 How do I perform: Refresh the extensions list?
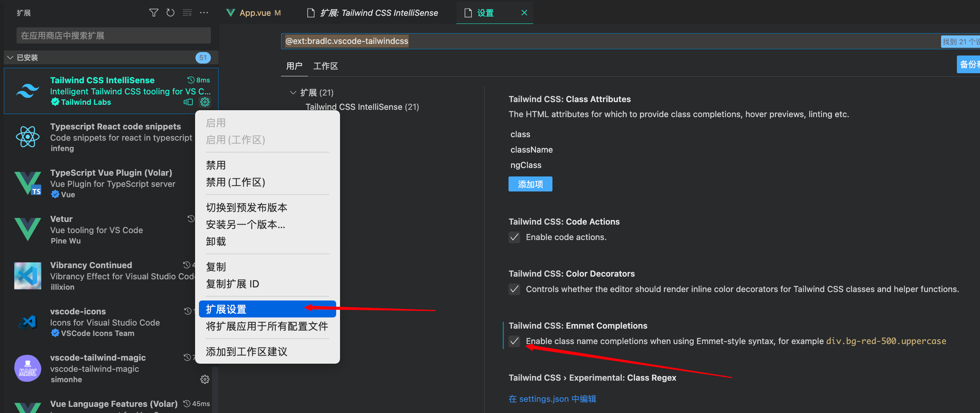click(x=170, y=13)
